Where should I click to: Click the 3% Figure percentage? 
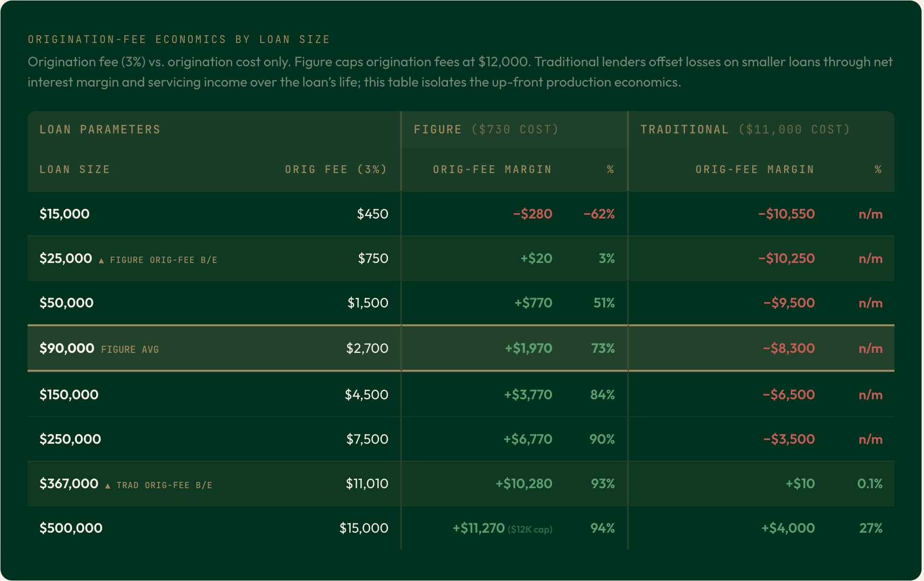(607, 258)
